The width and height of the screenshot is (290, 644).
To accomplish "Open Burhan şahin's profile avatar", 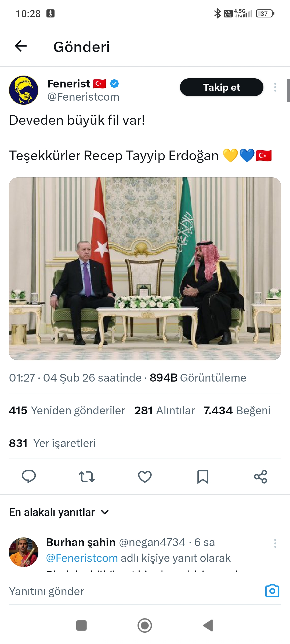I will click(24, 552).
